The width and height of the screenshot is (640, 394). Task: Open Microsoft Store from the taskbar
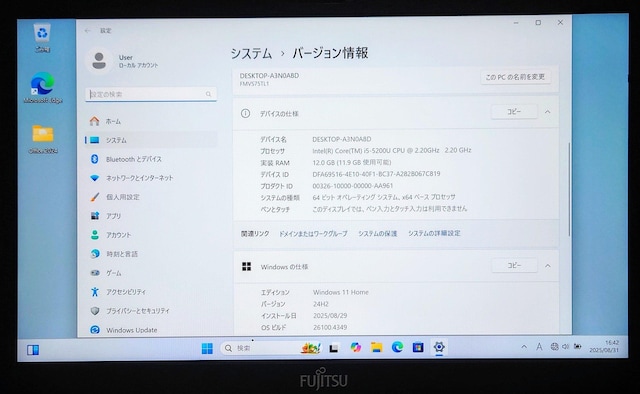click(x=418, y=347)
